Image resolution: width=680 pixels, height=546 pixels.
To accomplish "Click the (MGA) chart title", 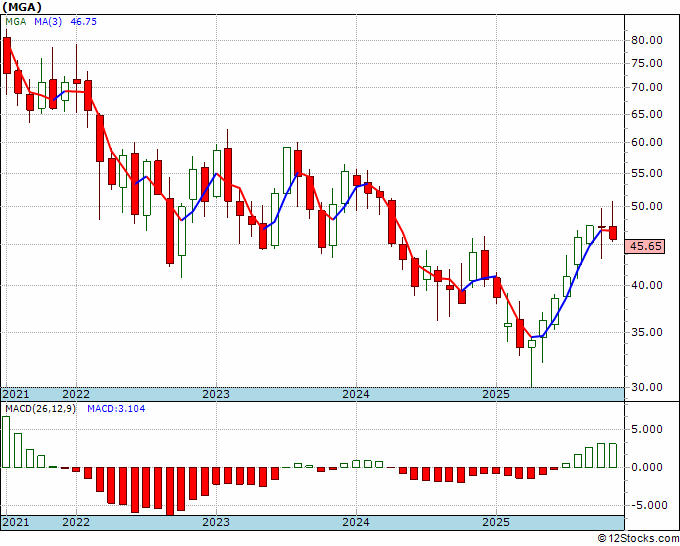I will click(22, 7).
